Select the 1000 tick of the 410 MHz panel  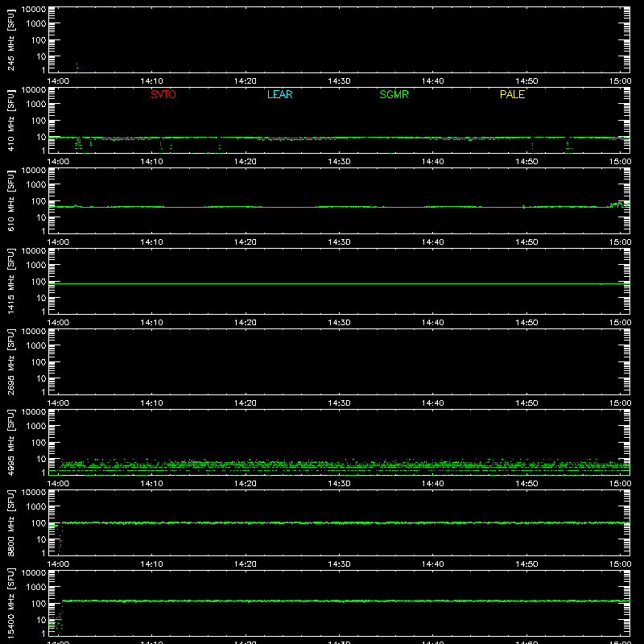click(36, 105)
